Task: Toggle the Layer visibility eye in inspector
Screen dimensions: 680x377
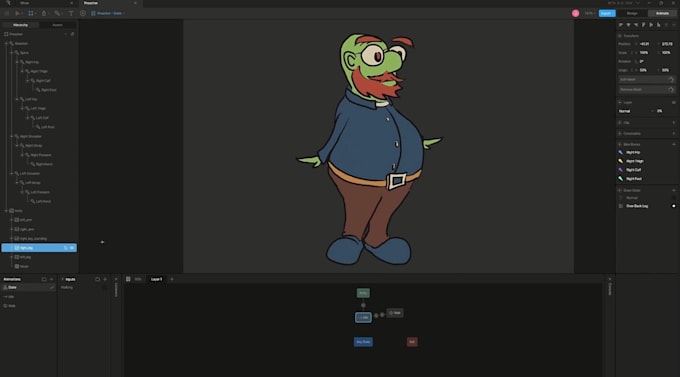Action: (673, 103)
